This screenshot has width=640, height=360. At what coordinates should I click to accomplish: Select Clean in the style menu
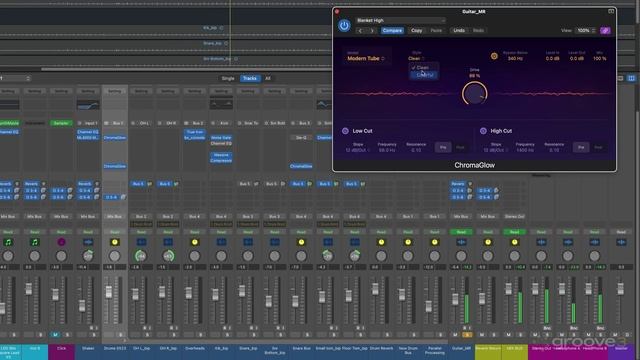click(x=424, y=68)
